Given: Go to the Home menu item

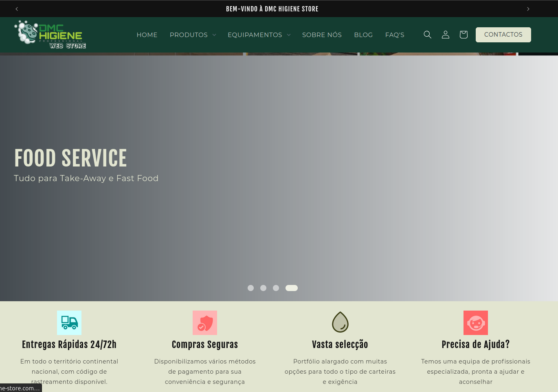Looking at the screenshot, I should pos(147,35).
